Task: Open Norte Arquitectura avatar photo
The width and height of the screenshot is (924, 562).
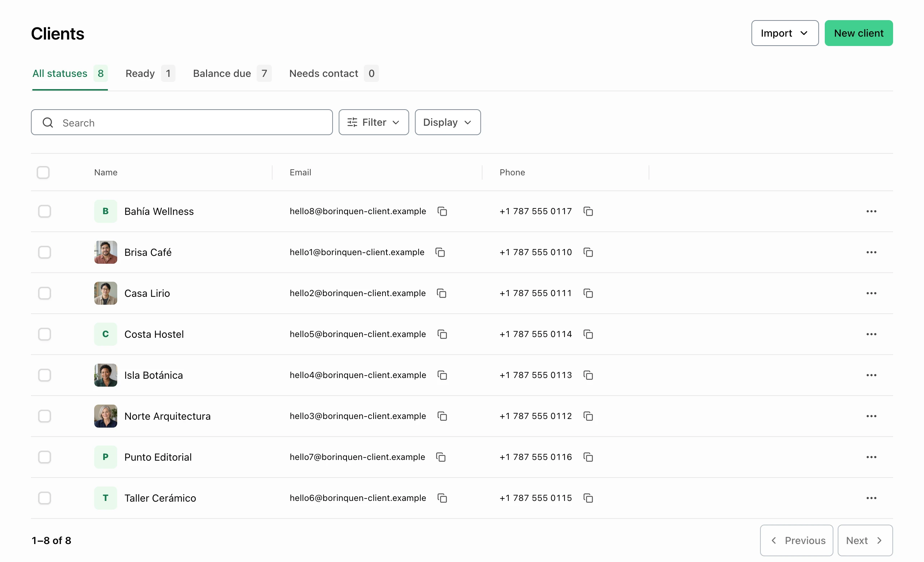Action: [105, 416]
